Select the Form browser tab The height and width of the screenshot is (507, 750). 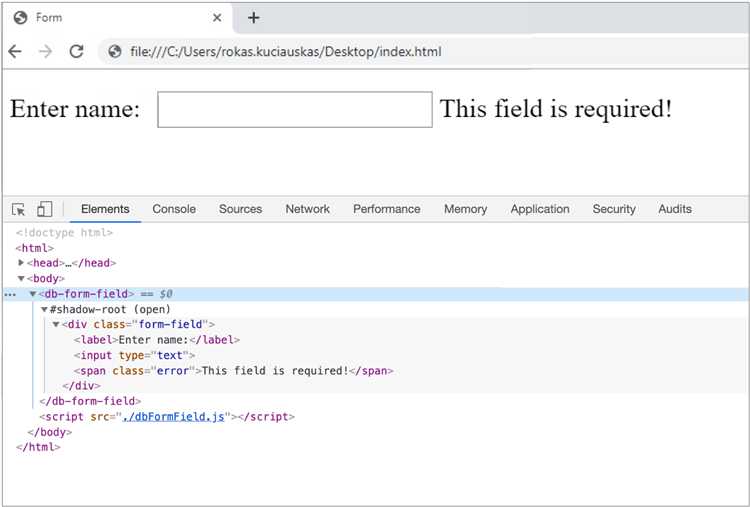click(117, 18)
